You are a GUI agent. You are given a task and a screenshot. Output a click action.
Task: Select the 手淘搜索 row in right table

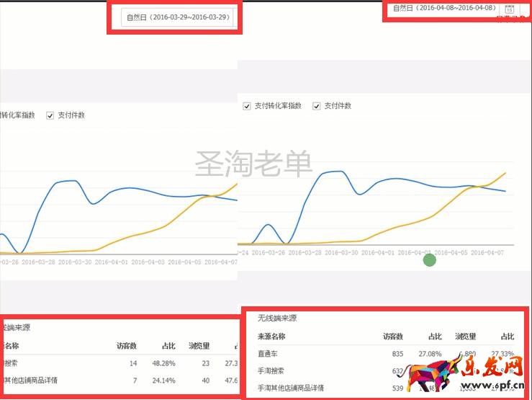coord(271,371)
